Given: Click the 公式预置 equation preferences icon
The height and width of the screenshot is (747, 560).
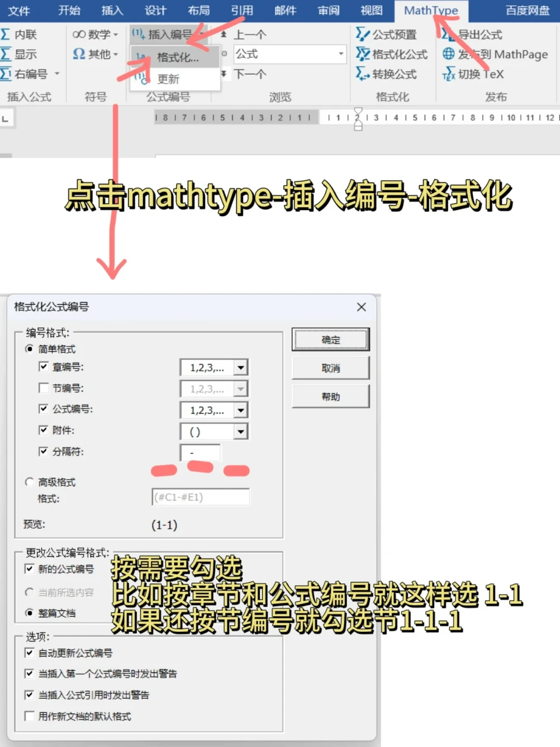Looking at the screenshot, I should 362,34.
